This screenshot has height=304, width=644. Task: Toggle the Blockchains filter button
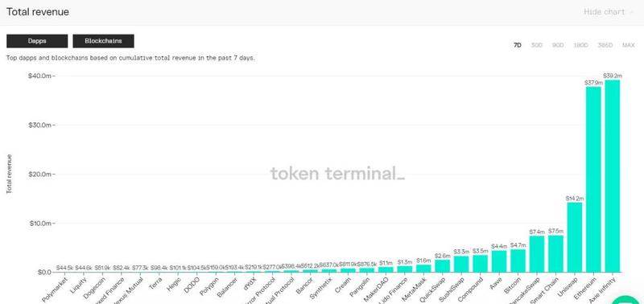pos(104,41)
